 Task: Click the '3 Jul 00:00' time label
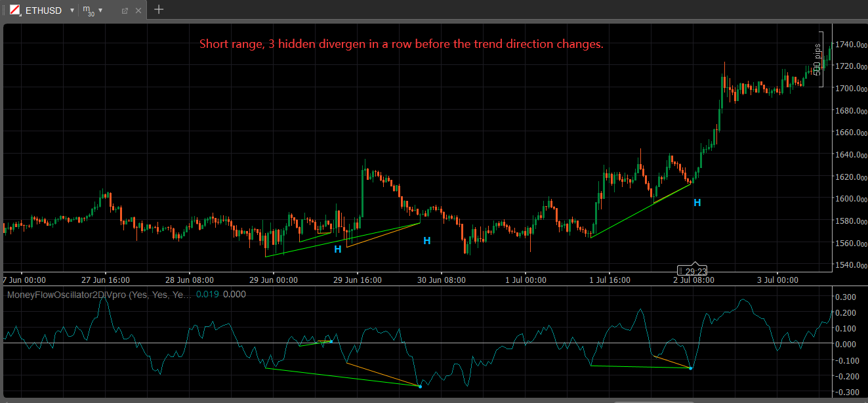point(777,280)
